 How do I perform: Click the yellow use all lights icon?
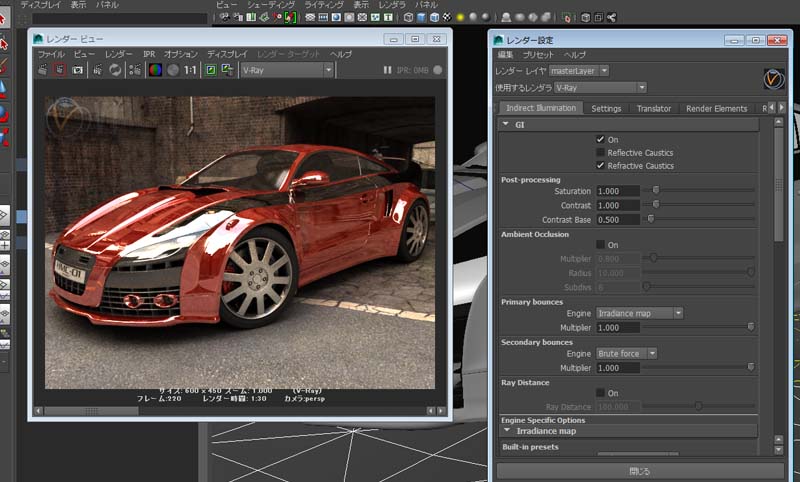460,17
